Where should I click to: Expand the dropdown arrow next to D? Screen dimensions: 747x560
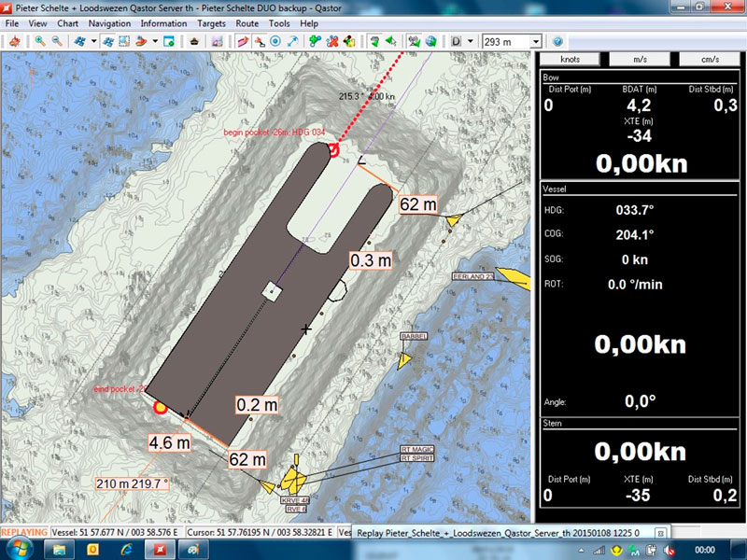tap(469, 41)
